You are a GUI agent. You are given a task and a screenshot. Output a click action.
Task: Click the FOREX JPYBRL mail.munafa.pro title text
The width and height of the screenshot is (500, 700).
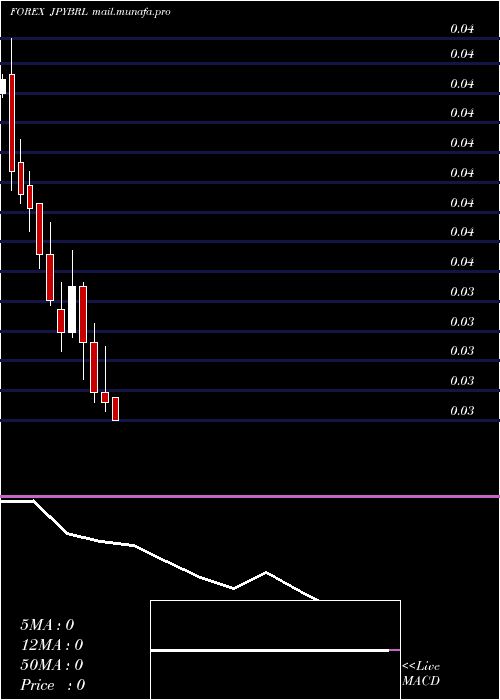pyautogui.click(x=90, y=12)
